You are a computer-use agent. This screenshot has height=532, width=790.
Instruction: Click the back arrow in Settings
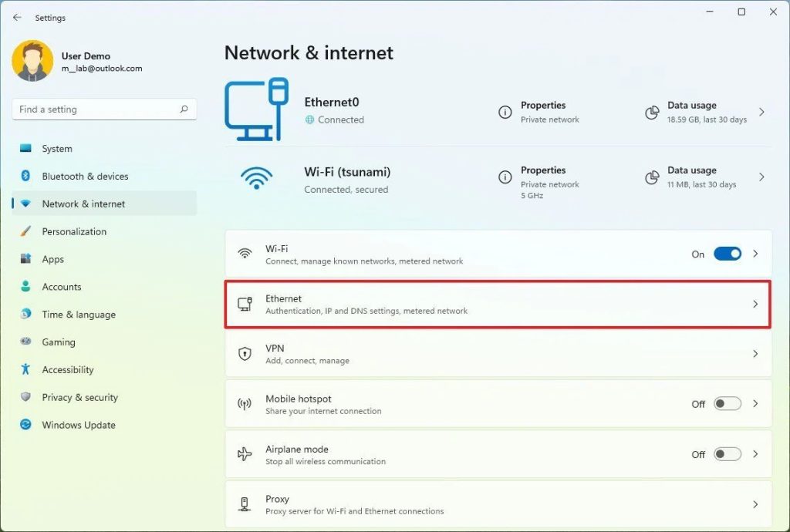tap(17, 18)
